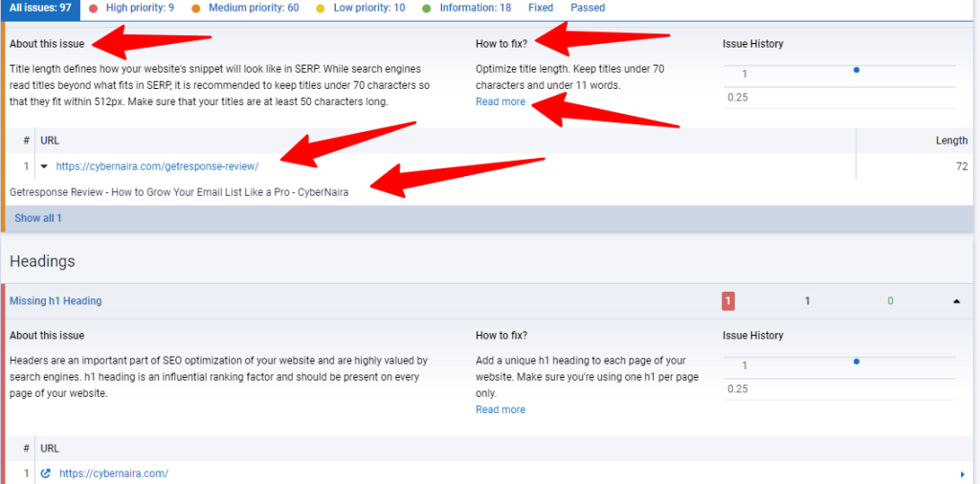
Task: Click Show all 1 link
Action: click(x=38, y=219)
